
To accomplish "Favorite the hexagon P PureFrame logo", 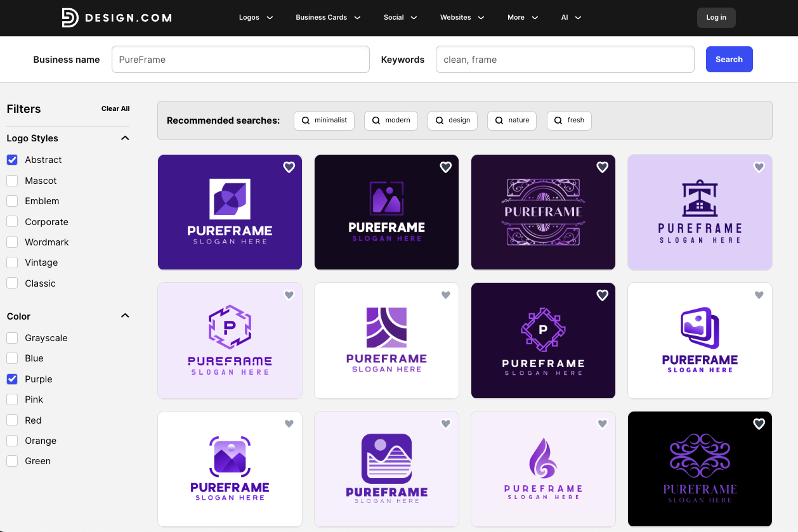I will 289,295.
